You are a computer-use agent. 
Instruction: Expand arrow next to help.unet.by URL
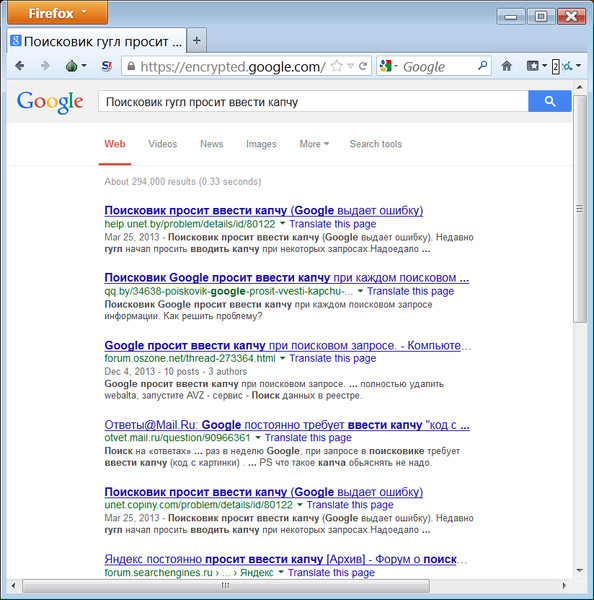click(x=282, y=223)
